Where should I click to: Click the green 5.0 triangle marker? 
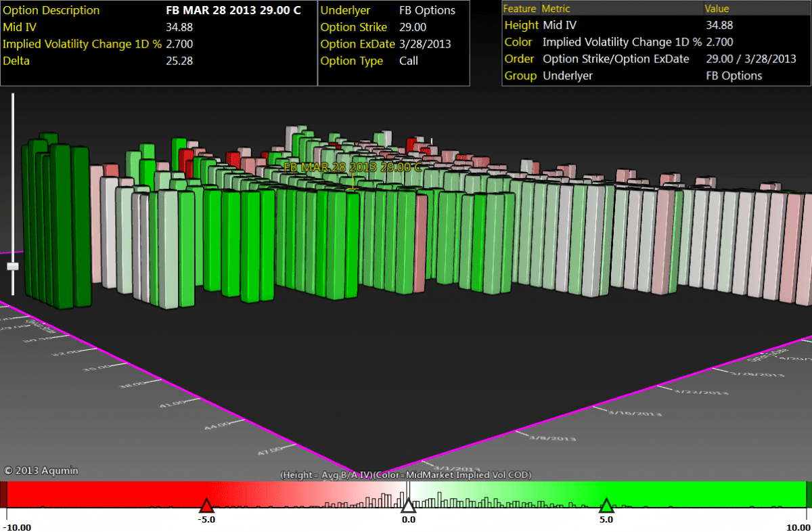tap(606, 506)
